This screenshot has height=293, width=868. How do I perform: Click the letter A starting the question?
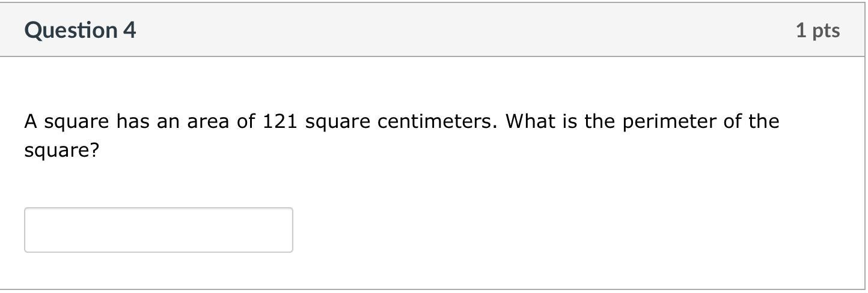[31, 122]
